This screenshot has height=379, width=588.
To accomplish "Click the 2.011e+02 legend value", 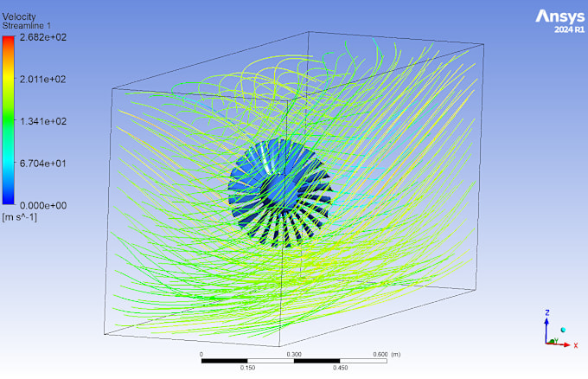I will (42, 80).
